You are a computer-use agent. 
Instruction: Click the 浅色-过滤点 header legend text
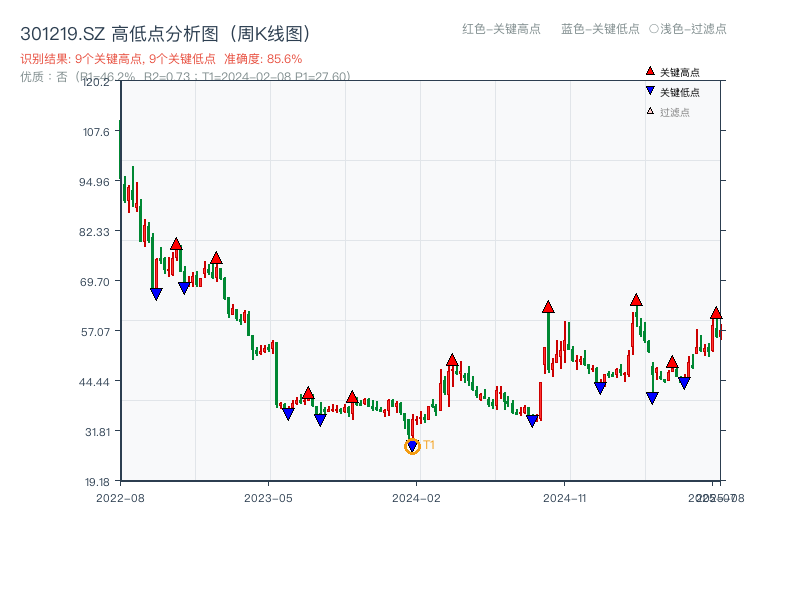point(693,29)
